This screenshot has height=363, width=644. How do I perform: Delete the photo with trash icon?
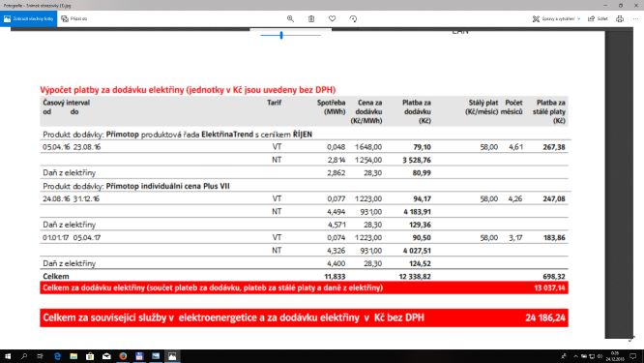click(311, 19)
